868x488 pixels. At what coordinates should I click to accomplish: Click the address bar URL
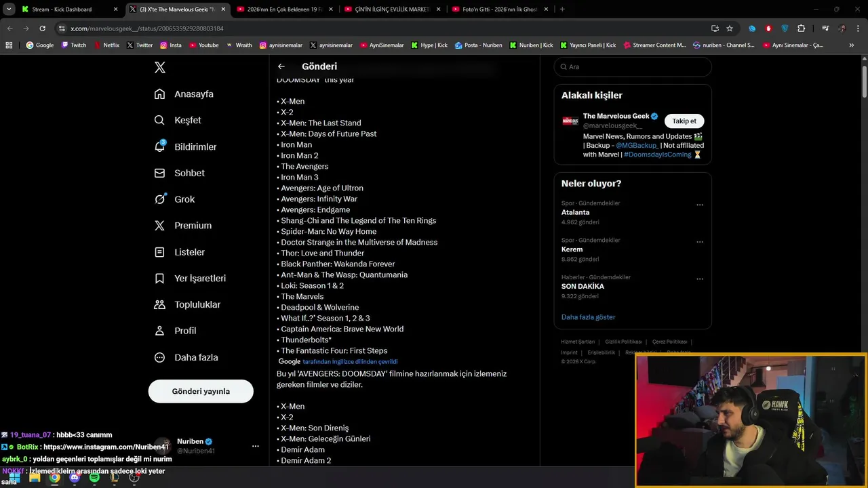147,28
